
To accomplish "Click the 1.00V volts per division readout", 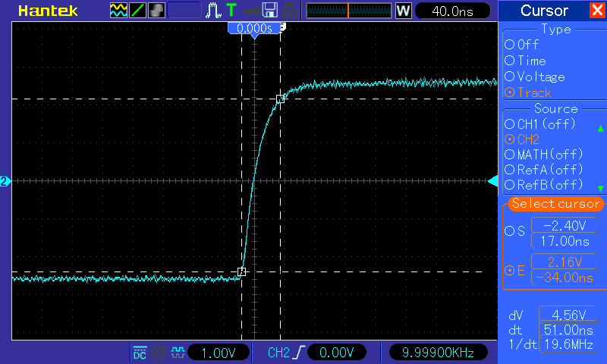I will tap(219, 353).
